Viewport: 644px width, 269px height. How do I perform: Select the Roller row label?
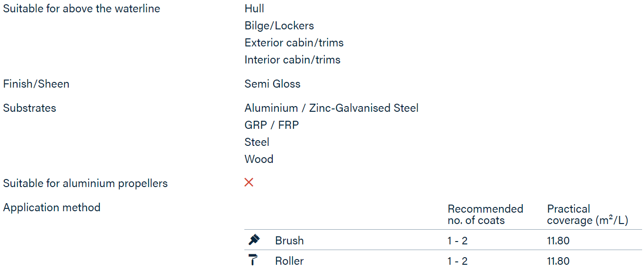[289, 261]
